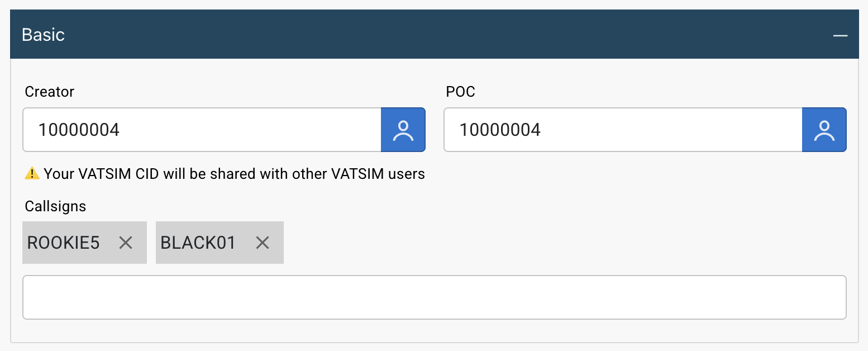The image size is (868, 351).
Task: Remove the ROOKIE5 callsign tag
Action: point(126,243)
